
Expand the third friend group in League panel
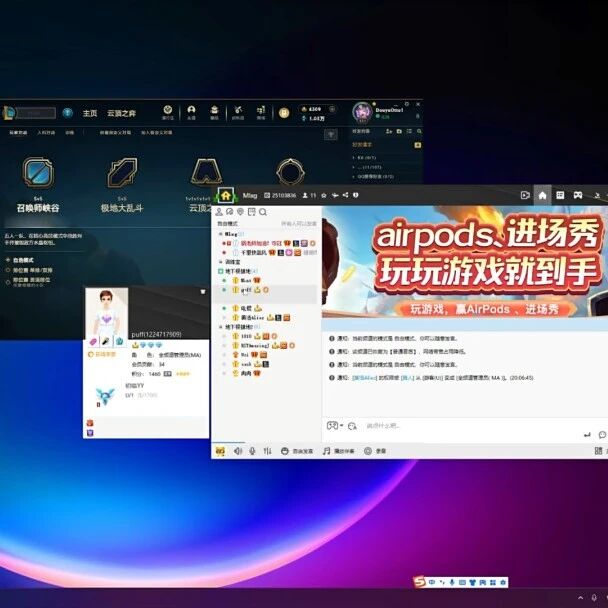coord(354,176)
